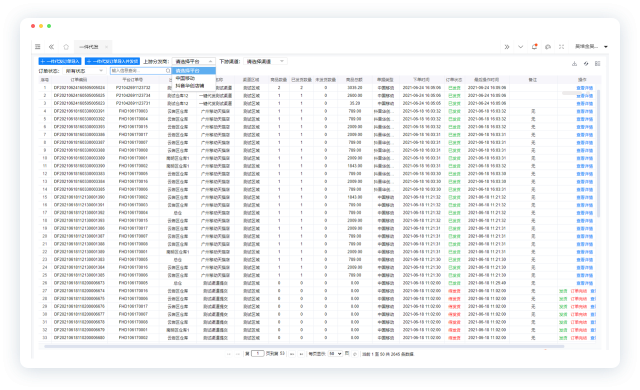640x390 pixels.
Task: Click the red status cell in row 28
Action: [454, 299]
